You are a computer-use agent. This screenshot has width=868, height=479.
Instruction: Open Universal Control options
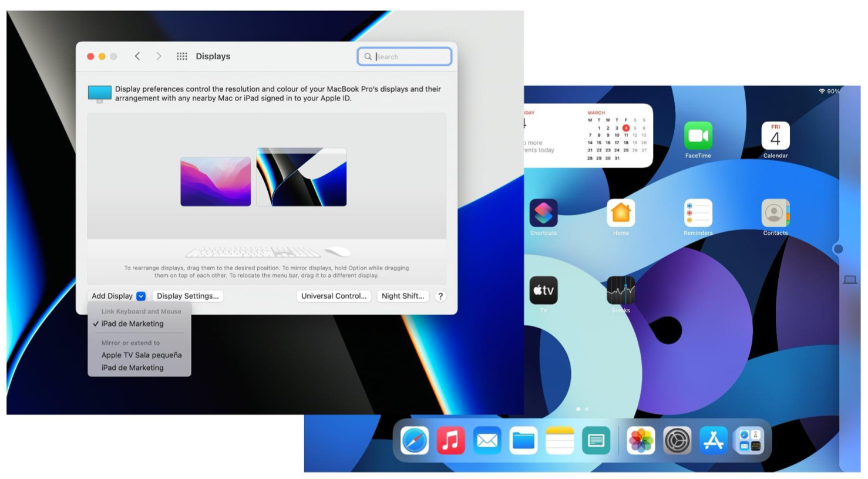click(x=334, y=296)
